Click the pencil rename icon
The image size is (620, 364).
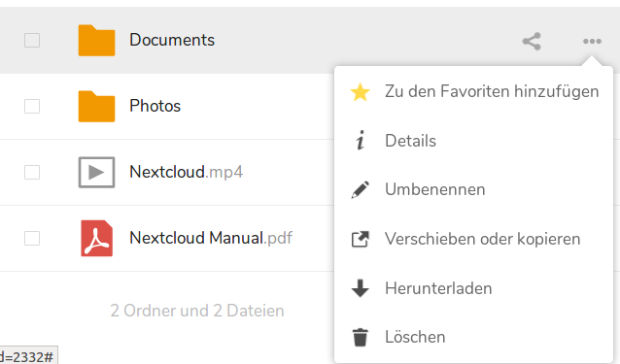[360, 190]
